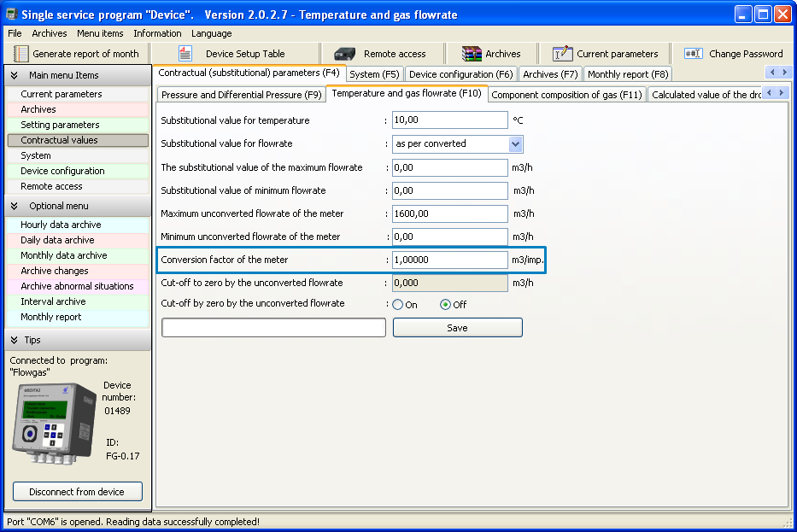Open Monthly data archive

pyautogui.click(x=78, y=255)
